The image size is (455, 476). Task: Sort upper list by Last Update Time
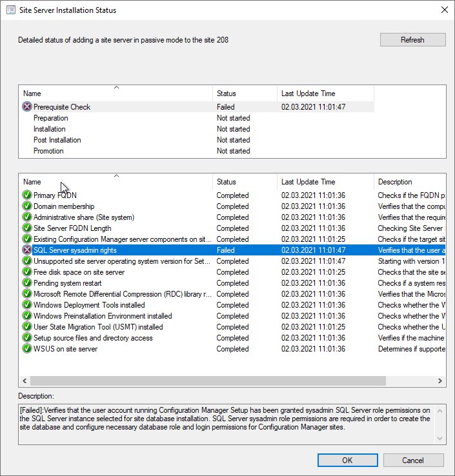click(x=325, y=93)
